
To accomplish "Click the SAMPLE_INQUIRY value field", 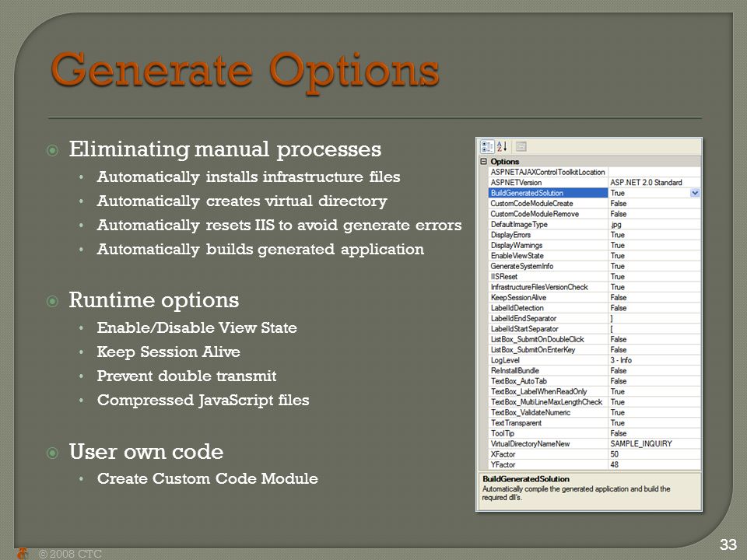I will [654, 444].
